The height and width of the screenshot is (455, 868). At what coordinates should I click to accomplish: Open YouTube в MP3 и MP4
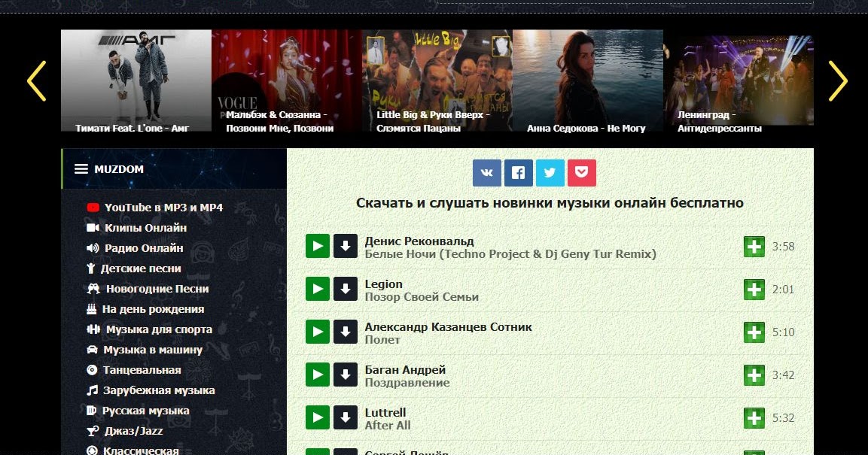pos(154,208)
